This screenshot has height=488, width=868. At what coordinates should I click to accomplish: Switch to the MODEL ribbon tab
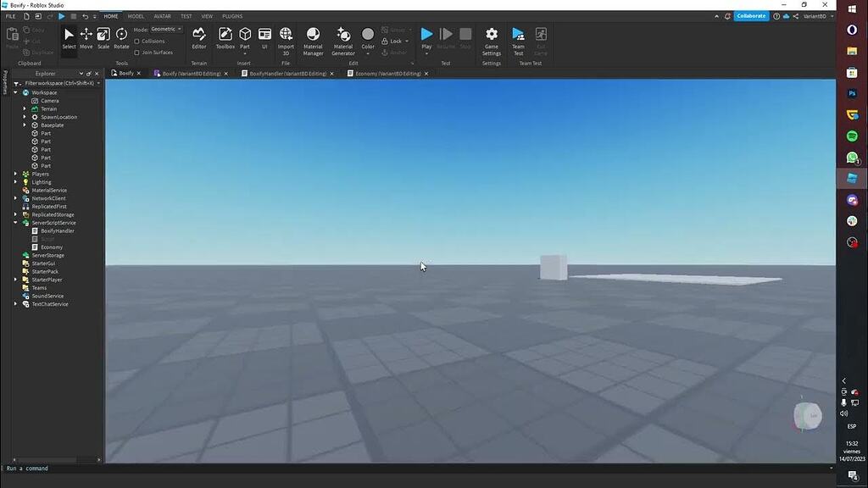point(136,15)
